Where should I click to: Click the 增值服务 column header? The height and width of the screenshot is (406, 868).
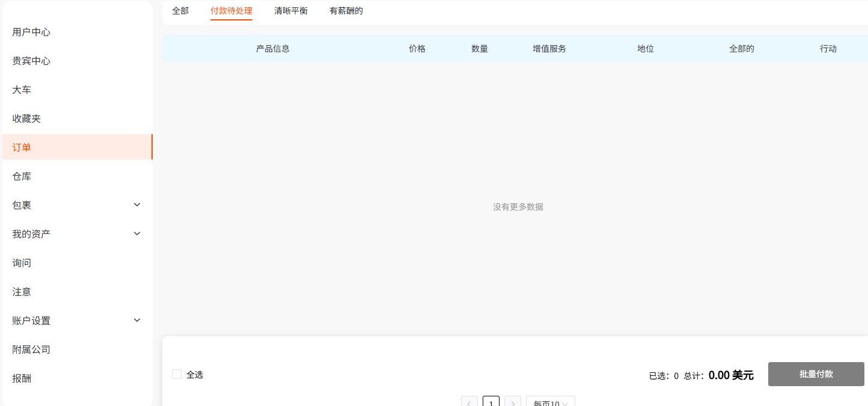549,49
